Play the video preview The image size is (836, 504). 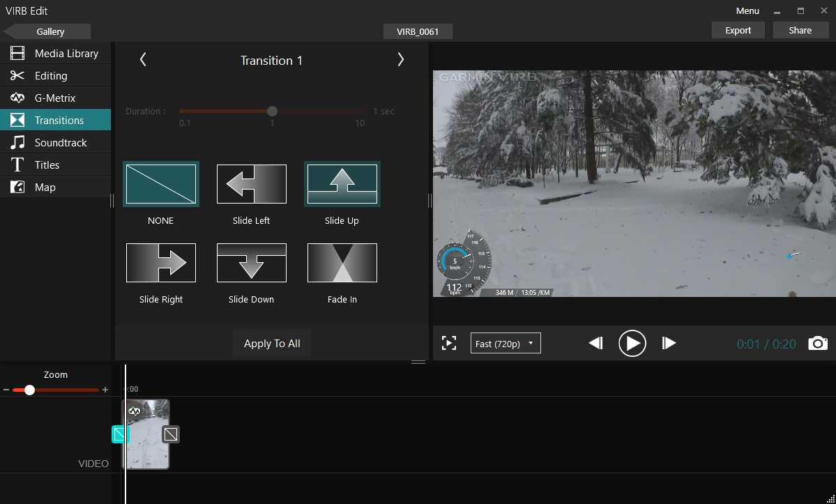pos(632,343)
